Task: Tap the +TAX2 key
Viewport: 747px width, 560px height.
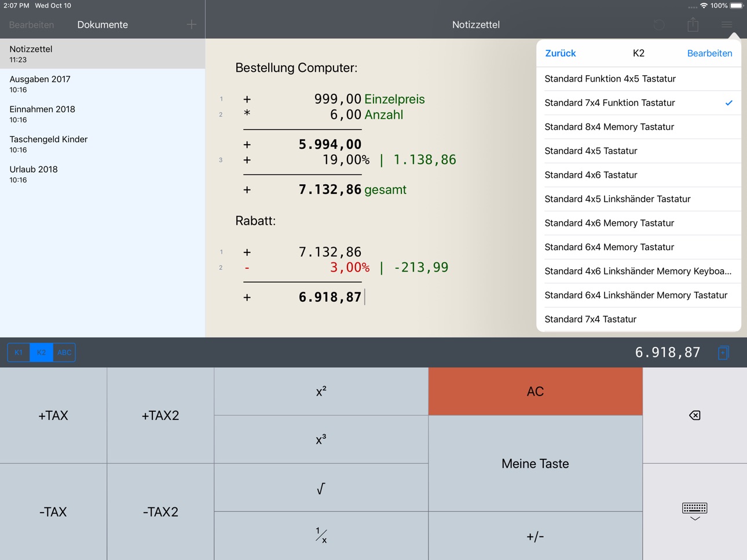Action: (x=160, y=415)
